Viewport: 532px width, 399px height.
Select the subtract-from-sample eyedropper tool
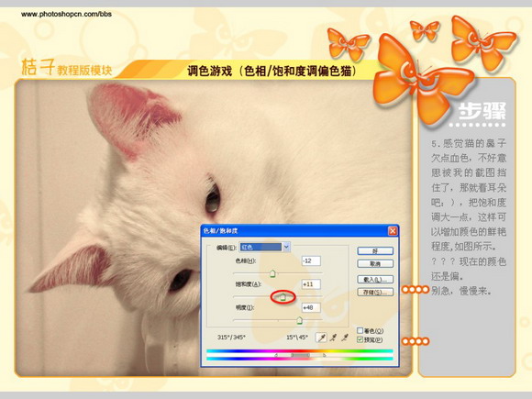345,338
